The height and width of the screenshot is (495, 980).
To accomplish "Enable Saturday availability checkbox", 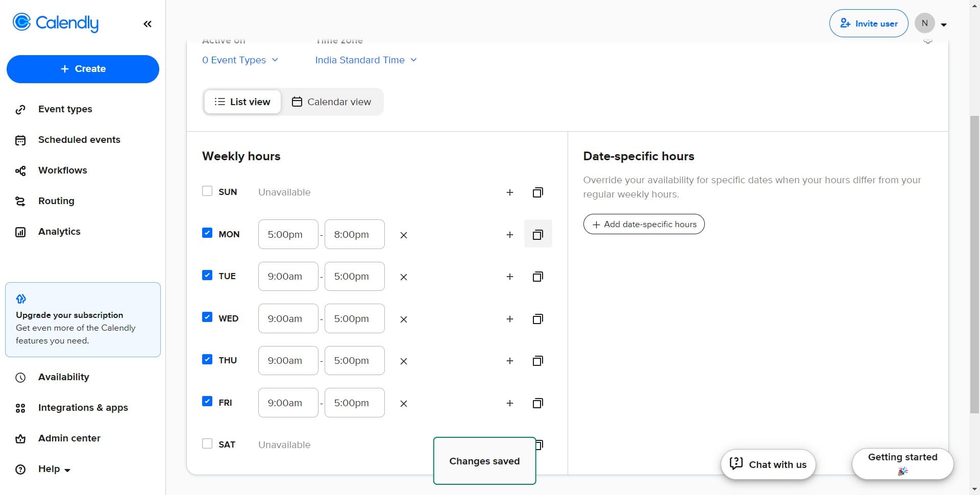I will coord(207,444).
